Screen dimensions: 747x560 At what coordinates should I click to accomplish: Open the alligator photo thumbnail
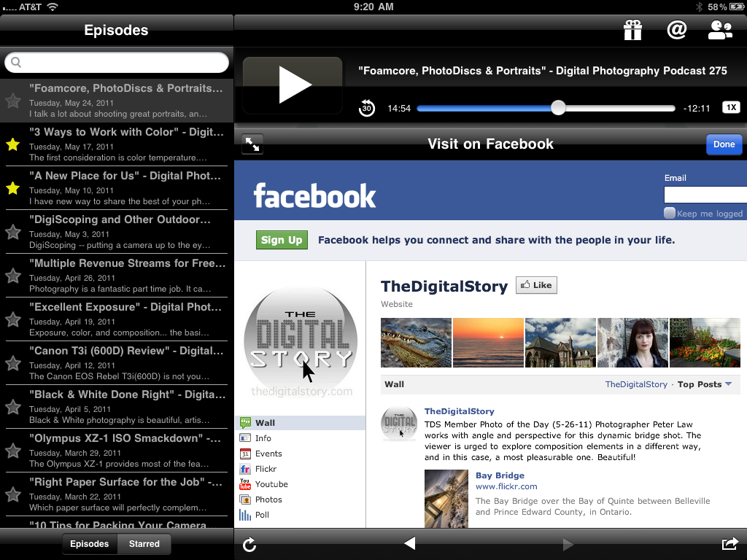(x=416, y=343)
